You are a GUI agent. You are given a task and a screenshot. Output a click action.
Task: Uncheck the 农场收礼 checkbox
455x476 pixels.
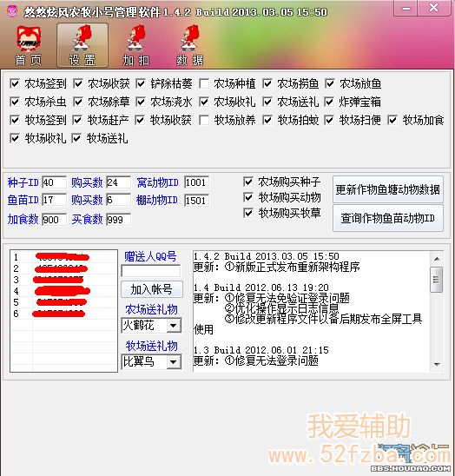204,102
